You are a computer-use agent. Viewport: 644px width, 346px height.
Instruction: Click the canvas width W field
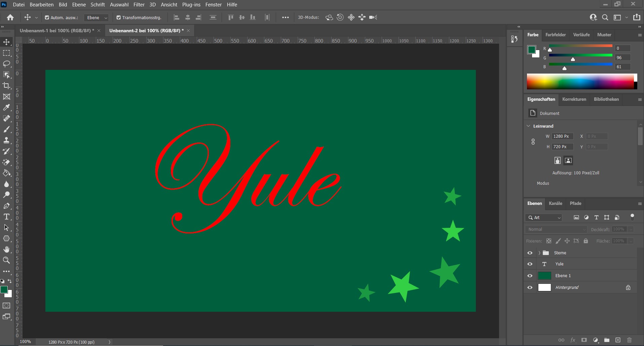coord(563,136)
